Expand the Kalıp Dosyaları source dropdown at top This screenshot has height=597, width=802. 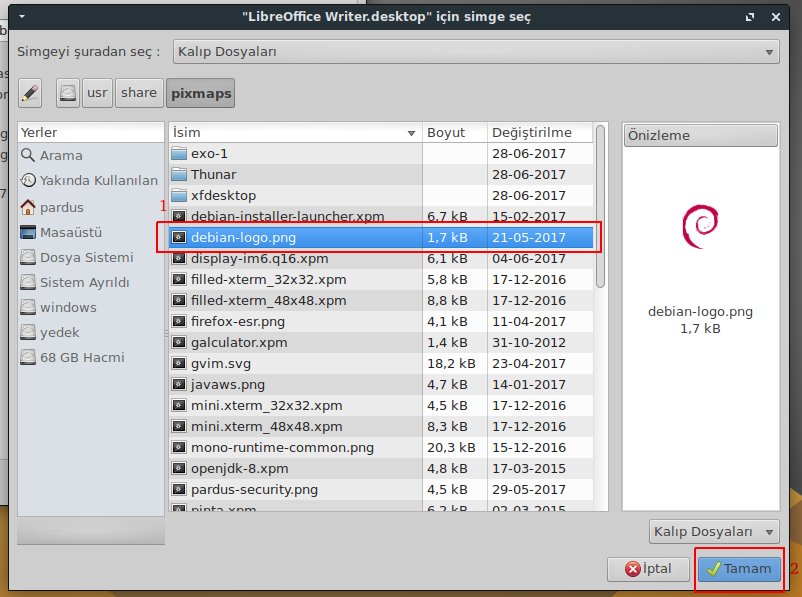tap(476, 51)
